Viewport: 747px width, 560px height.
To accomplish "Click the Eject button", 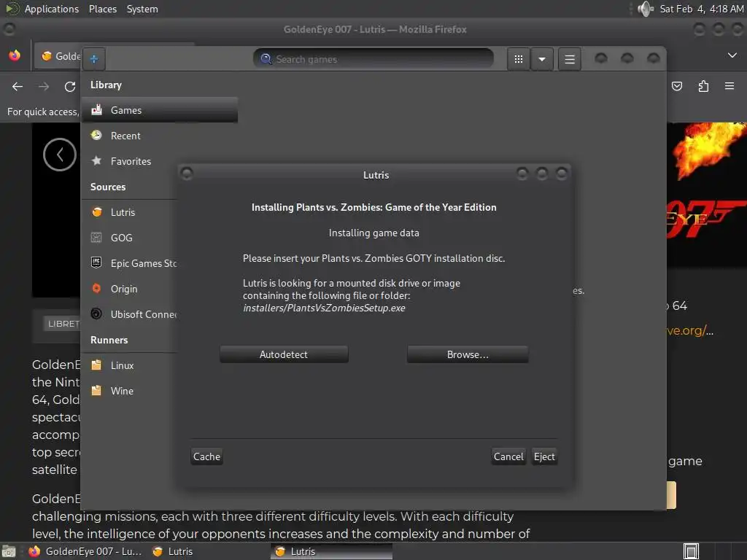I will [544, 456].
